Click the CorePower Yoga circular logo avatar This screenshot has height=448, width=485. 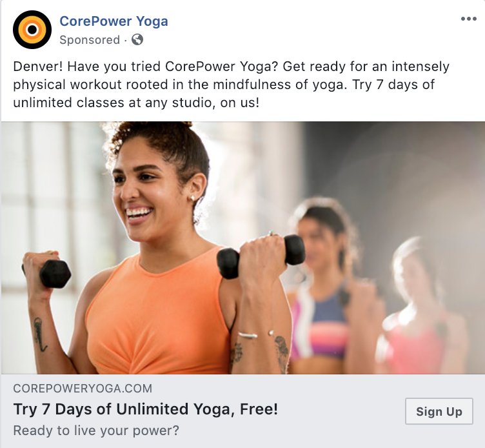point(32,30)
